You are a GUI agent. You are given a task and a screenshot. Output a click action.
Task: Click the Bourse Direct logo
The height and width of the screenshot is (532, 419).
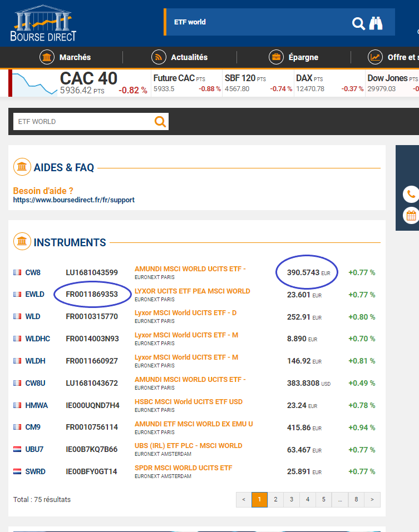(43, 23)
